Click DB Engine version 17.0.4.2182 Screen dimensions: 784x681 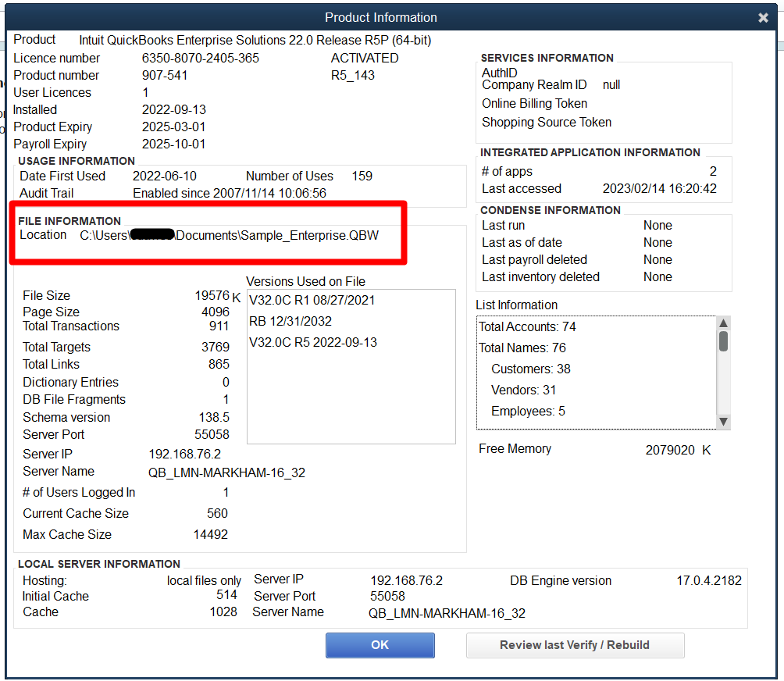pyautogui.click(x=709, y=580)
